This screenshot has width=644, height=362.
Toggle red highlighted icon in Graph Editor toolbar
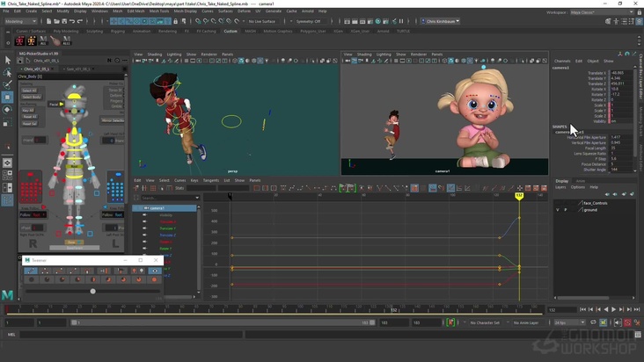pos(414,188)
